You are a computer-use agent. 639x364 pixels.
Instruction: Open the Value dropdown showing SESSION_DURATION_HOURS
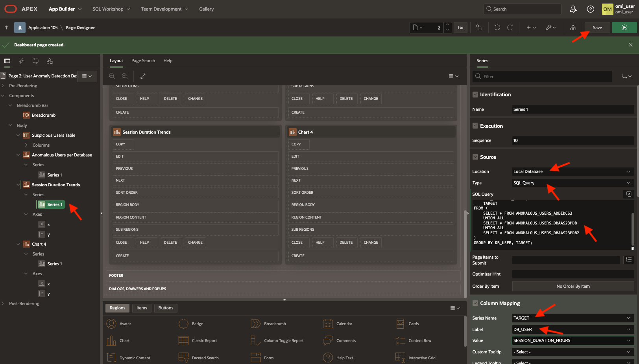pyautogui.click(x=573, y=340)
